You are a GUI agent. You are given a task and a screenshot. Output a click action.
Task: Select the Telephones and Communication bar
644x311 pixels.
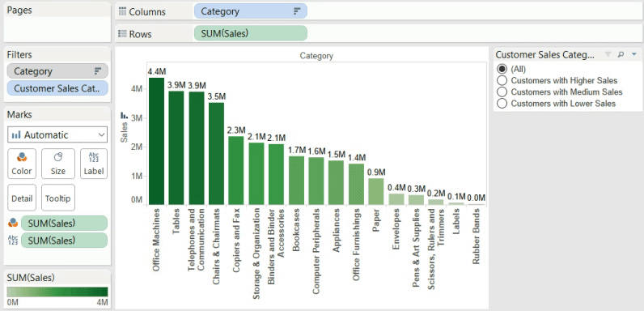coord(197,148)
